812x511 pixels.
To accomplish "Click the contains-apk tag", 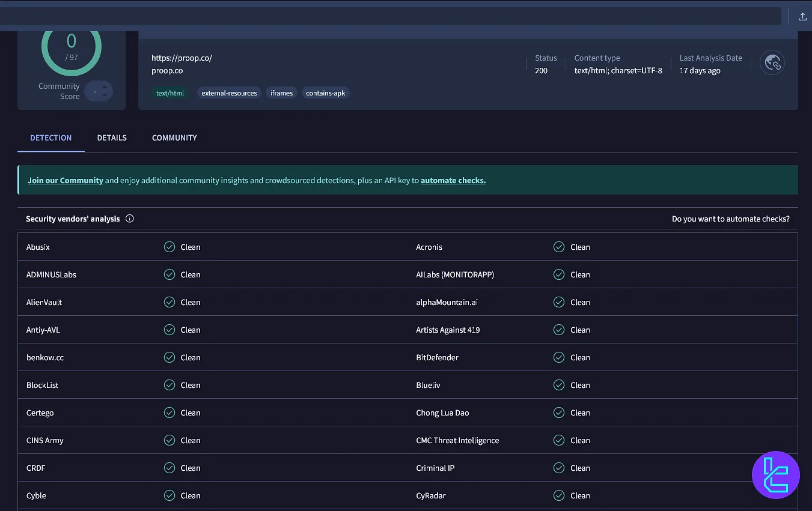I will pos(325,92).
